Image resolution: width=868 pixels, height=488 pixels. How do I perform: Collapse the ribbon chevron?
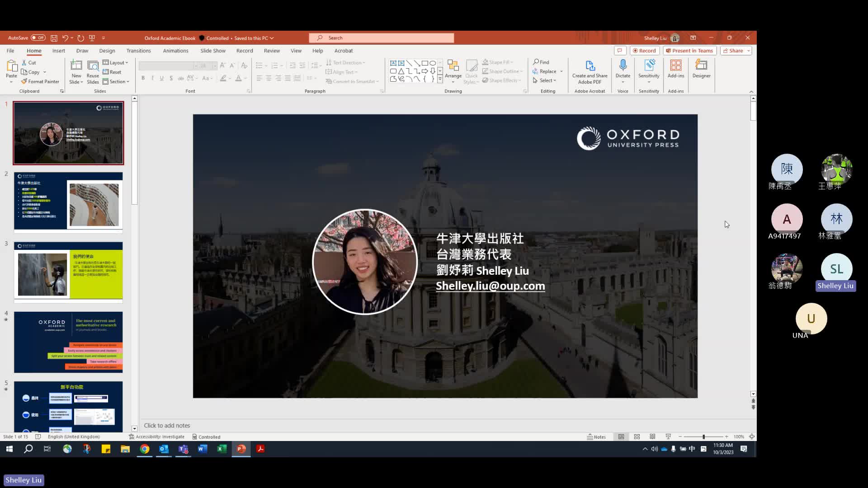point(751,91)
